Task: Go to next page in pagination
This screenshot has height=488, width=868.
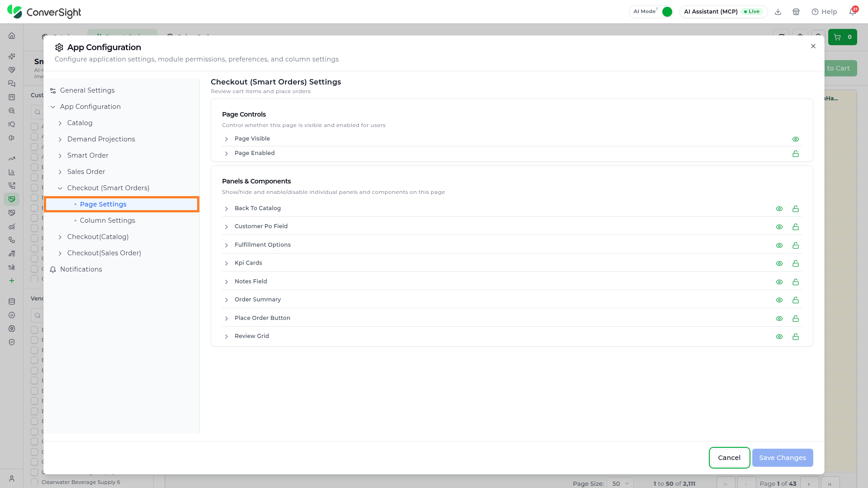Action: pyautogui.click(x=809, y=483)
